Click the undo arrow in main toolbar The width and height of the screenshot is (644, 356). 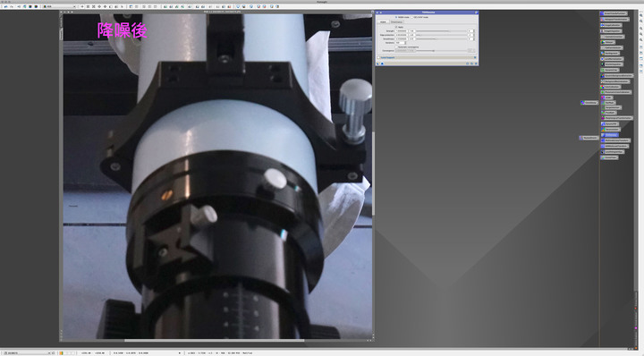(x=5, y=6)
